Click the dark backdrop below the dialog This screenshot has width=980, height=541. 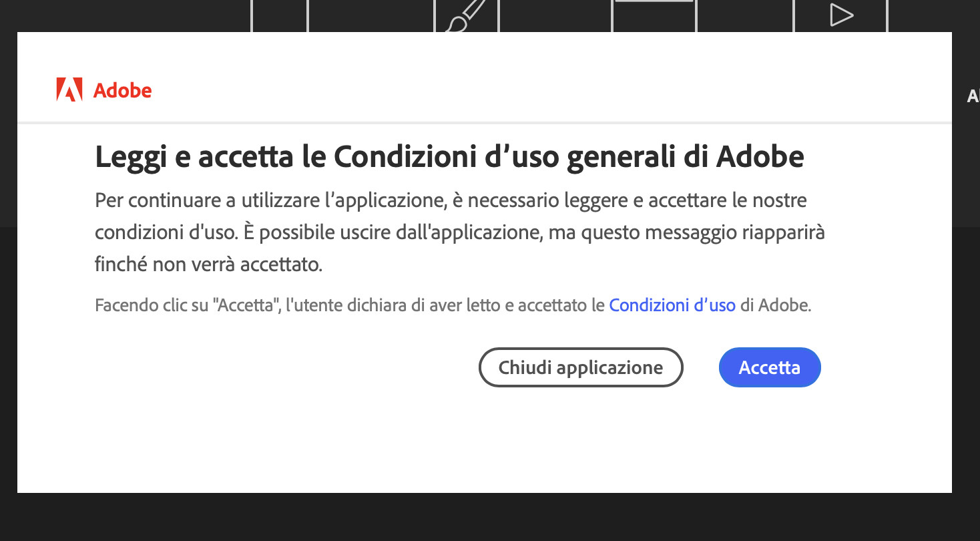click(x=490, y=518)
